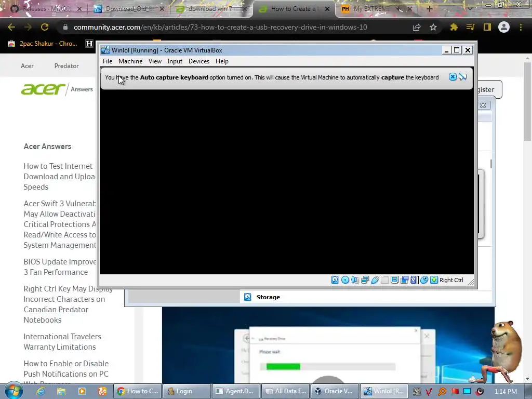Open 2pac Shakur bookmark
532x399 pixels.
tap(43, 44)
